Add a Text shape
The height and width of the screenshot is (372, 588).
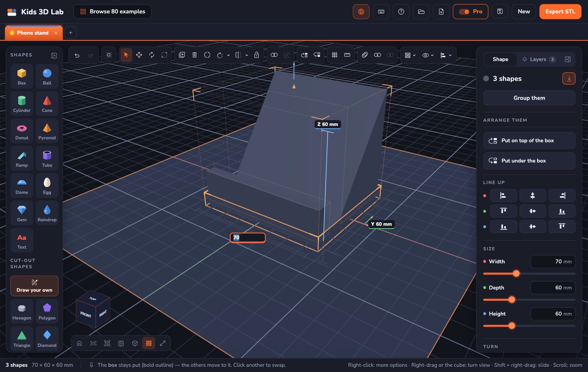click(x=22, y=240)
